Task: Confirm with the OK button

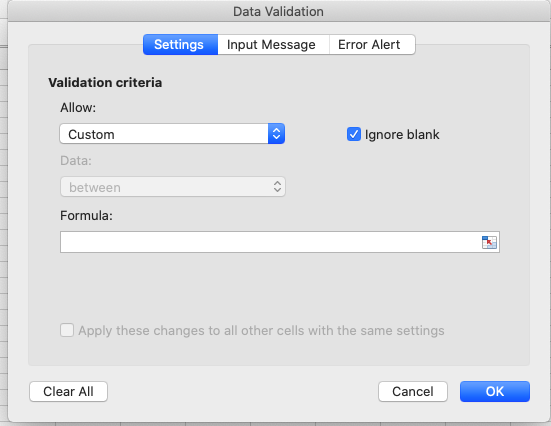Action: [x=495, y=392]
